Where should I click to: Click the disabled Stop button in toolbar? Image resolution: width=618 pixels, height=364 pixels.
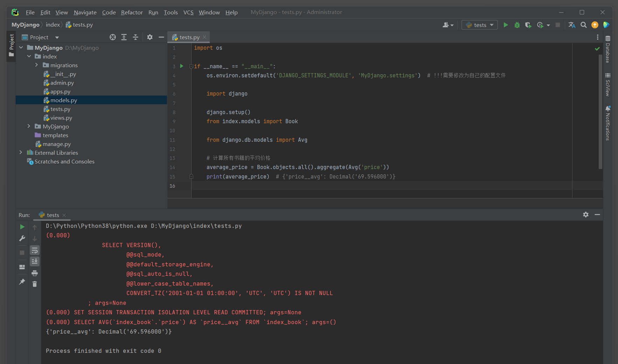click(558, 25)
